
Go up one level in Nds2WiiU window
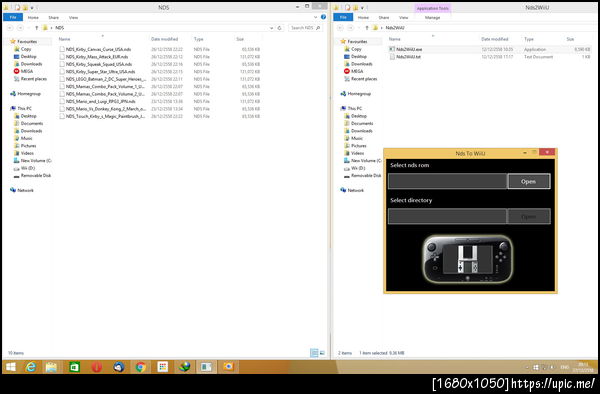click(367, 28)
